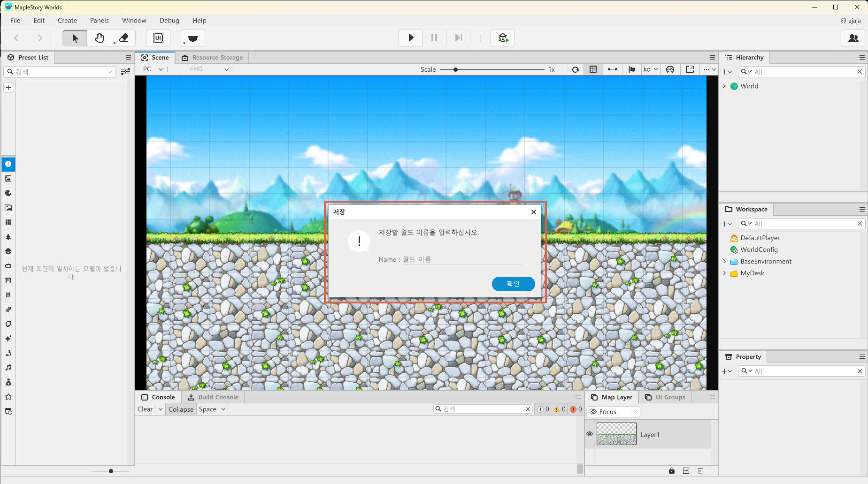
Task: Switch to the Build Console tab
Action: tap(213, 397)
